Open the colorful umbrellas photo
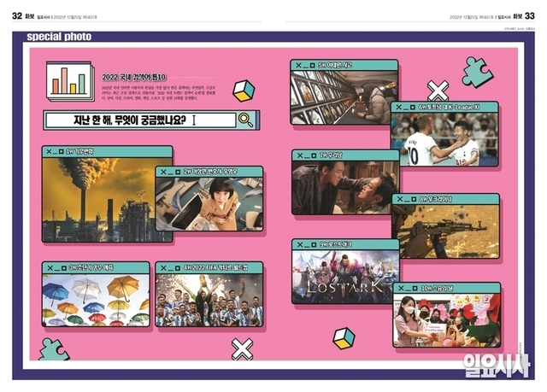This screenshot has height=392, width=547. click(x=96, y=300)
